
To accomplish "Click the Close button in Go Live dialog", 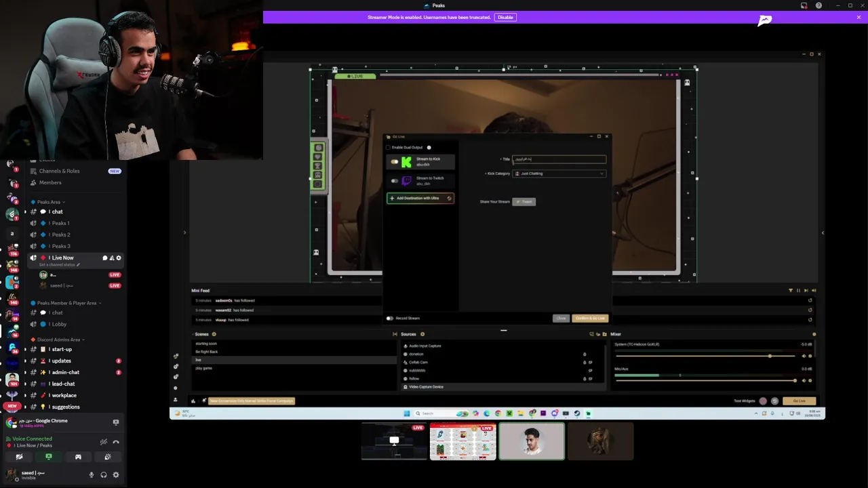I will coord(561,319).
